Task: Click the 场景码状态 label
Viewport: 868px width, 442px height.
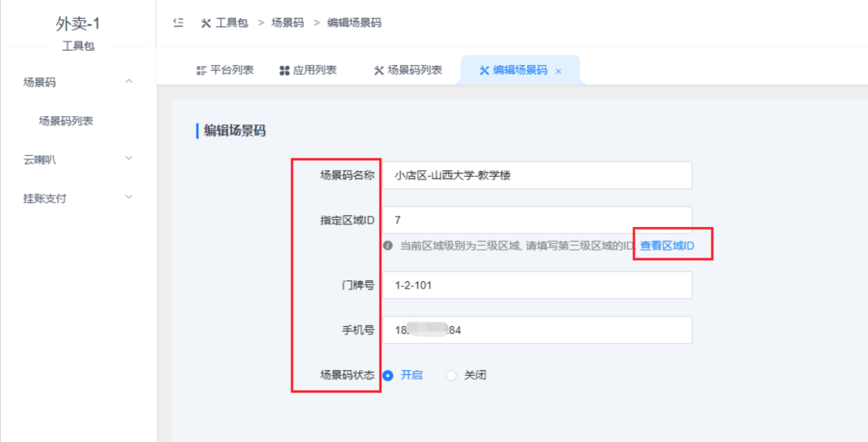Action: coord(347,375)
